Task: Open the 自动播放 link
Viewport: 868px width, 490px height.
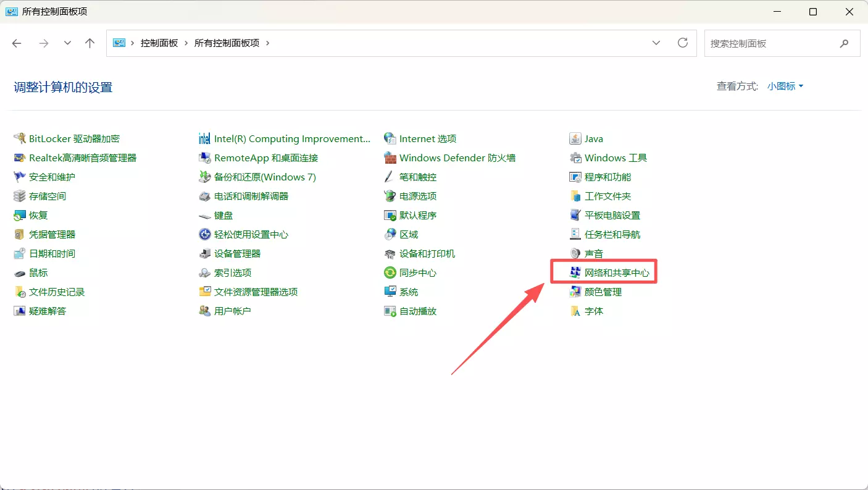Action: [x=418, y=311]
